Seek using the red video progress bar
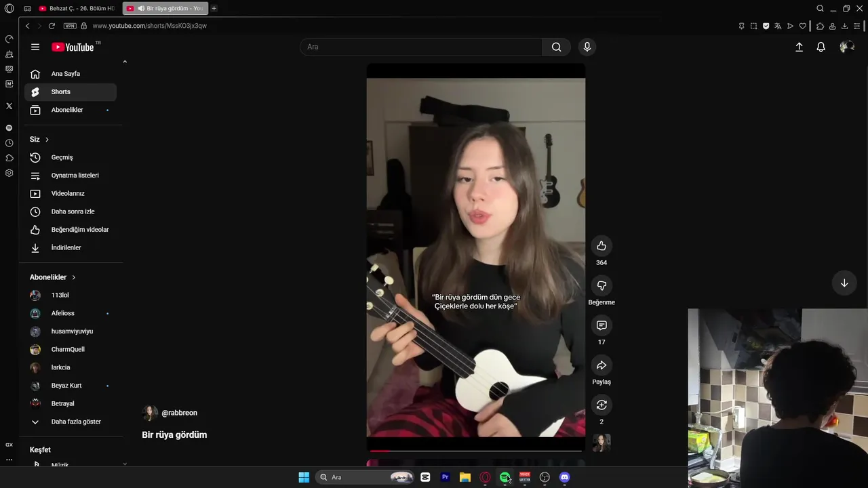Screen dimensions: 868x488 [x=476, y=451]
